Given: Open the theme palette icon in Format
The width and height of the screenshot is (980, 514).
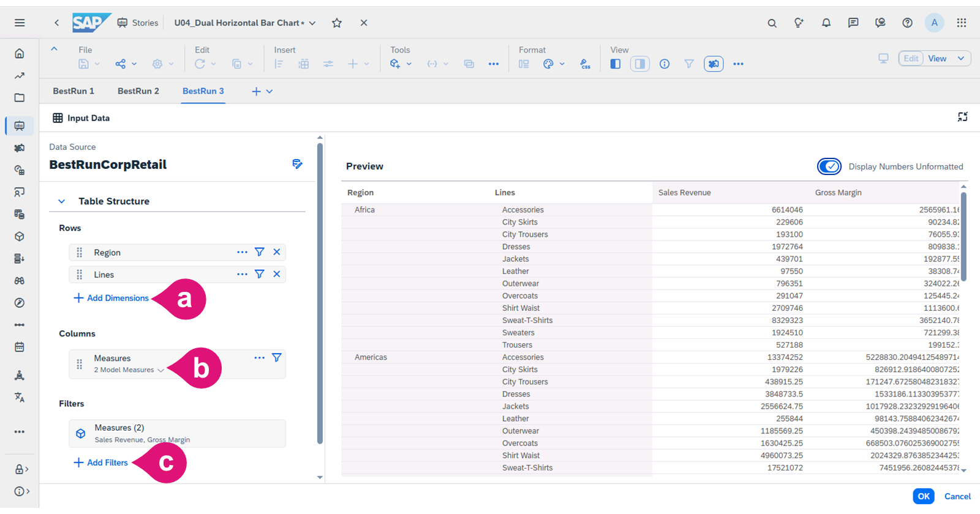Looking at the screenshot, I should click(x=548, y=64).
